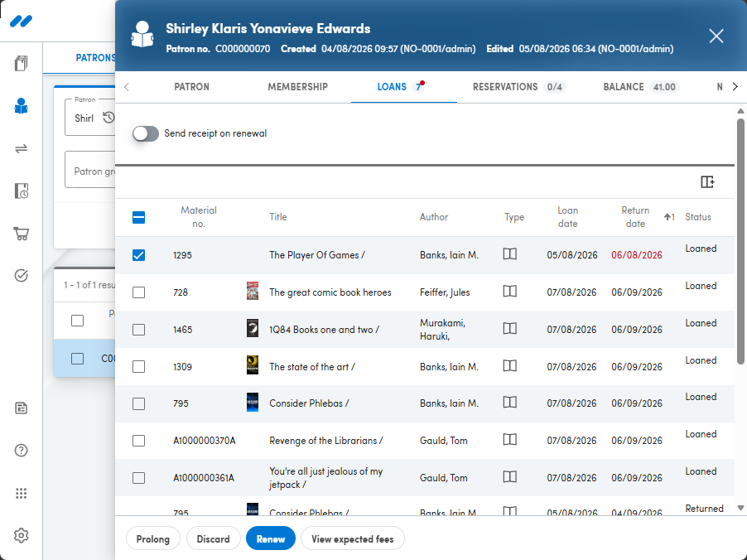Click the loans list vertical scrollbar
The height and width of the screenshot is (560, 747).
(740, 242)
